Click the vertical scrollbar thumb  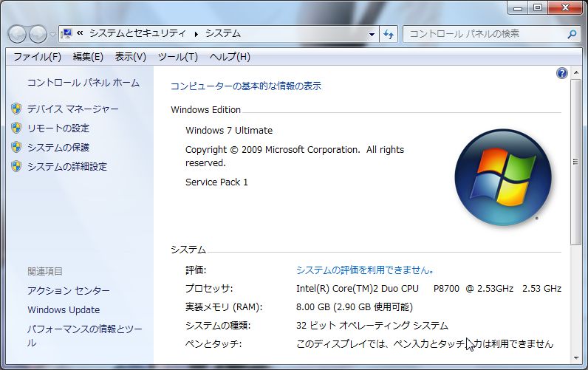576,162
